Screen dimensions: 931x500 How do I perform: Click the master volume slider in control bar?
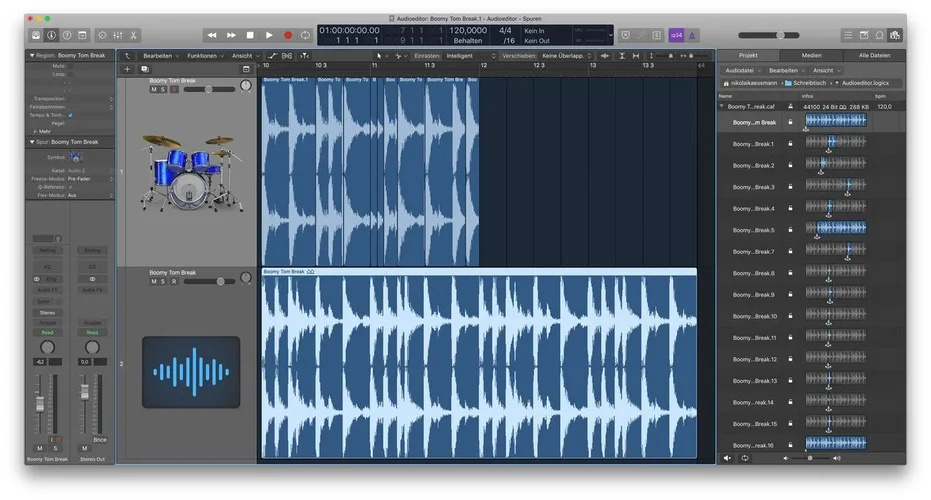(780, 35)
